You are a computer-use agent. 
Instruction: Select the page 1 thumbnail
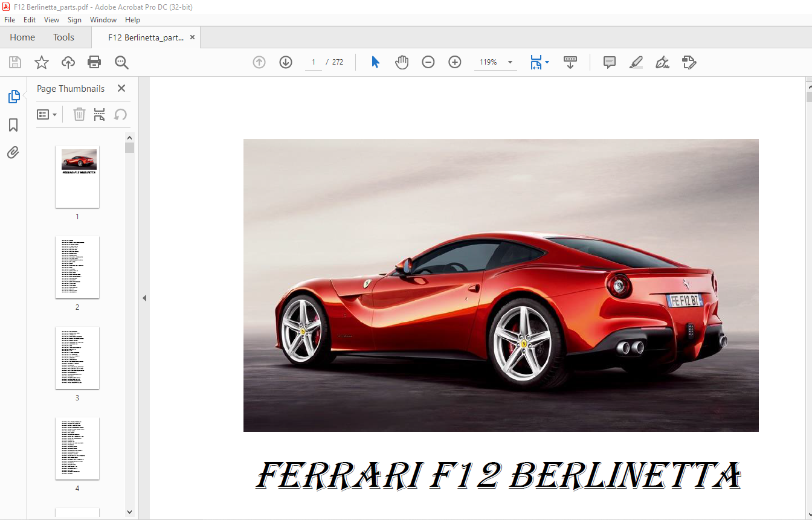coord(77,177)
